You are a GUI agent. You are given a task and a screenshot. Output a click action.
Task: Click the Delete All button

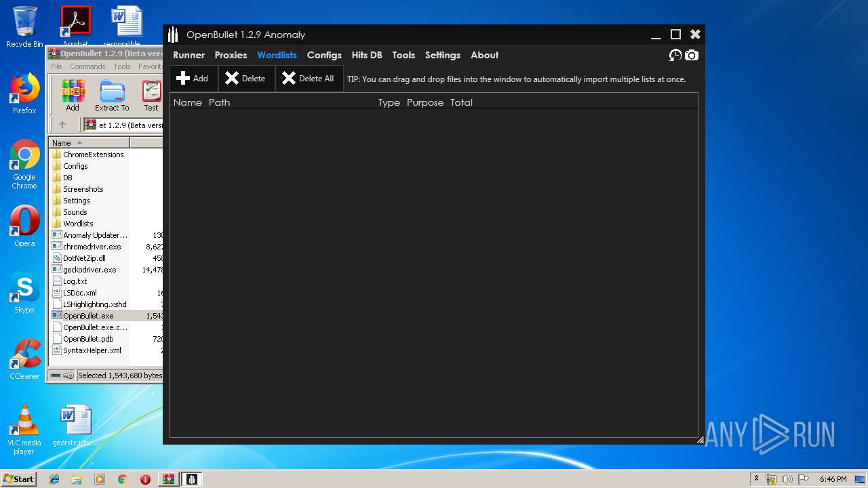click(309, 79)
